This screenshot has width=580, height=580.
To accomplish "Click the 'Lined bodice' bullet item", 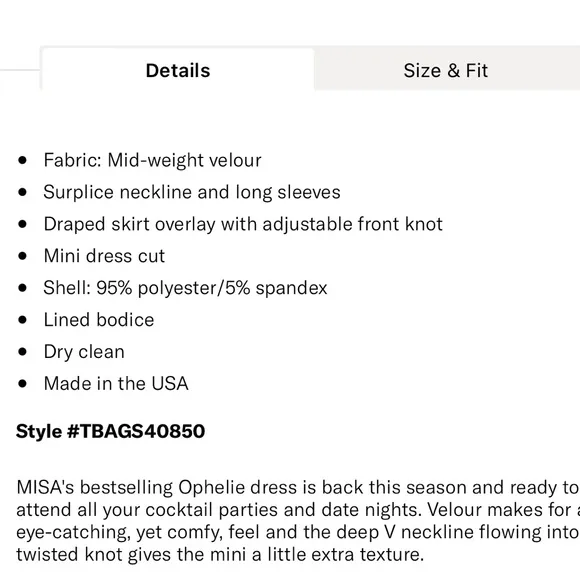I will coord(99,320).
